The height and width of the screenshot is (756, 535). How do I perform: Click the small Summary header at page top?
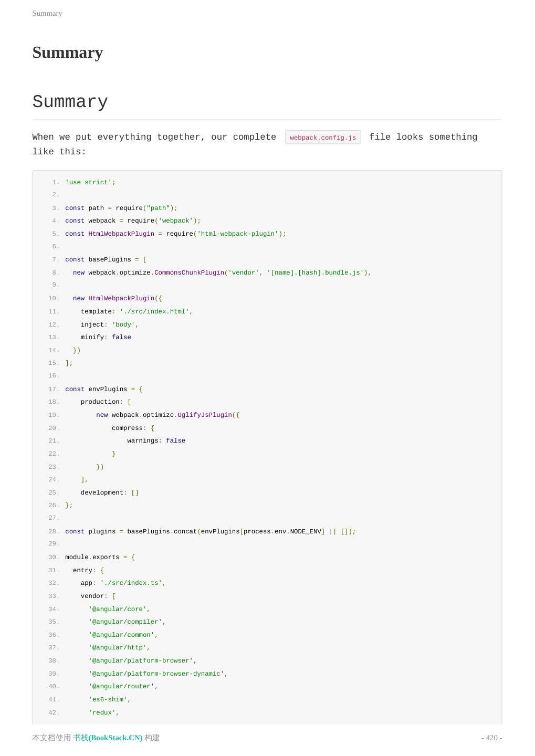(47, 13)
